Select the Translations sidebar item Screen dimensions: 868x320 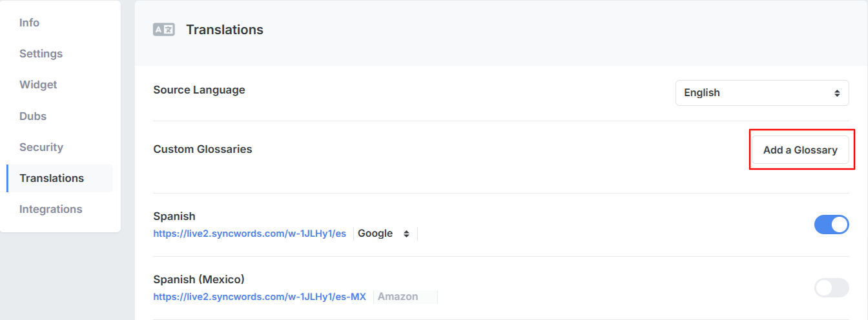point(52,178)
